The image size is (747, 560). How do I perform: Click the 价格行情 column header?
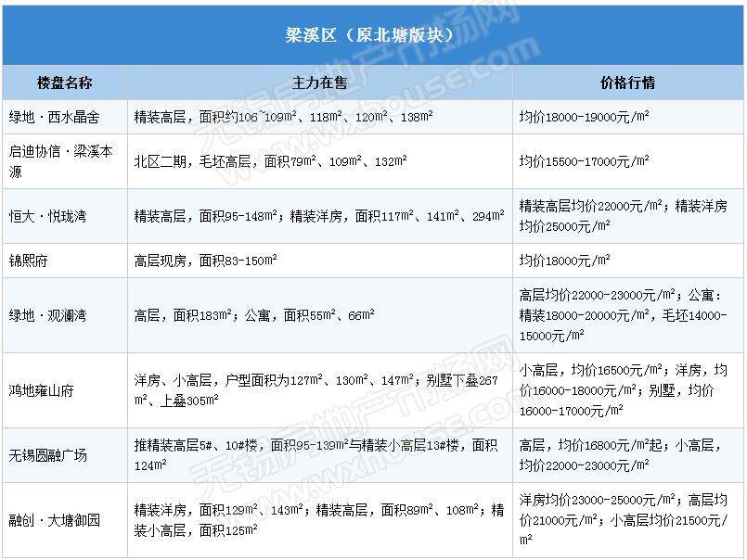click(627, 83)
